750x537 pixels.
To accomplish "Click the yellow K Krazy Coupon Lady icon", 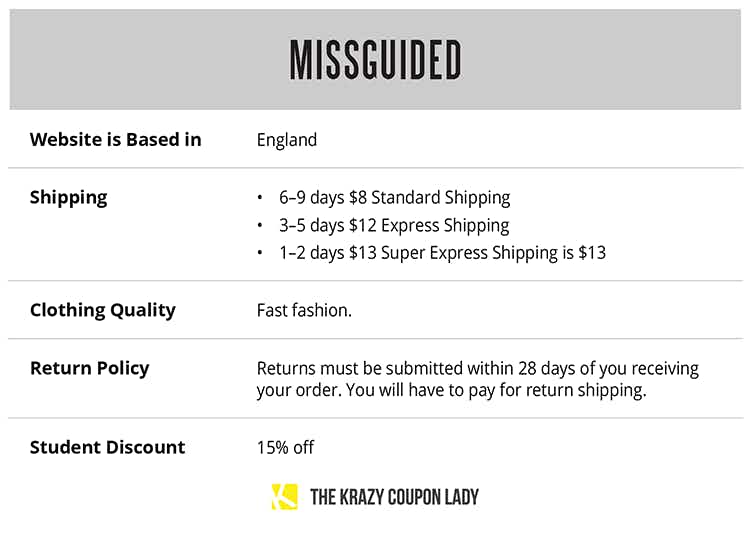I will click(284, 496).
